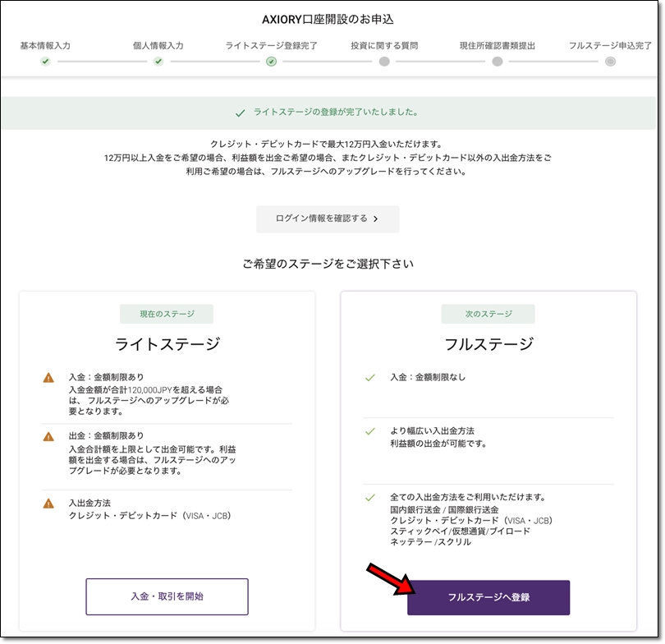Screen dimensions: 665x644
Task: Click the フルステージへ登録 button
Action: (488, 597)
